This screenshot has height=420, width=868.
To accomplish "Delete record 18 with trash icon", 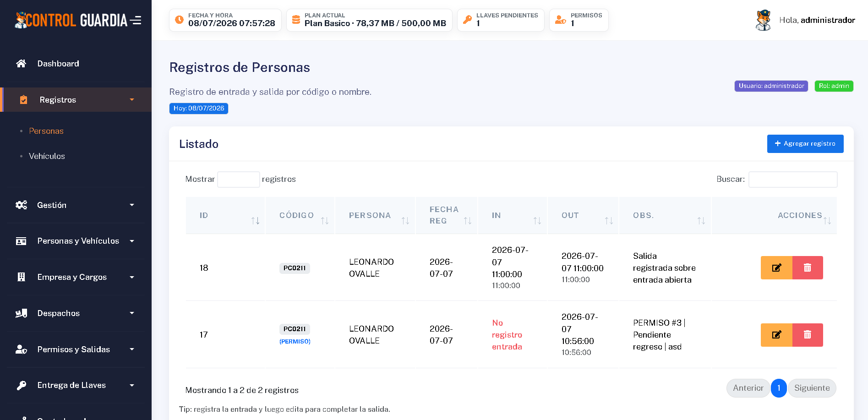I will click(x=808, y=267).
